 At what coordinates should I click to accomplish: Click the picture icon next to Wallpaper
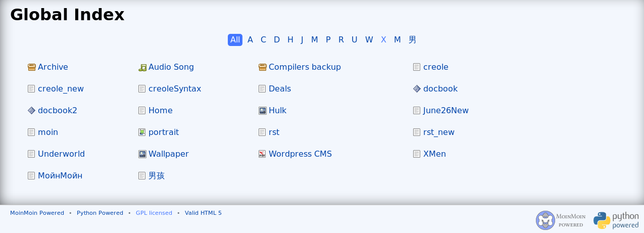click(x=142, y=154)
